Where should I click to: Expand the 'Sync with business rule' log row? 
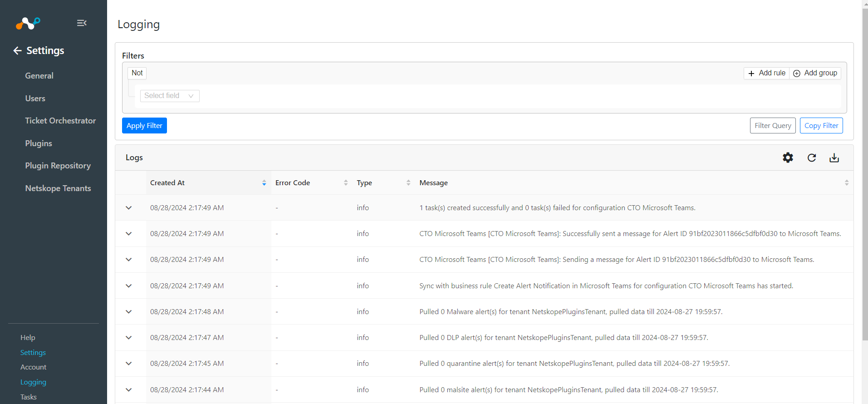click(129, 286)
